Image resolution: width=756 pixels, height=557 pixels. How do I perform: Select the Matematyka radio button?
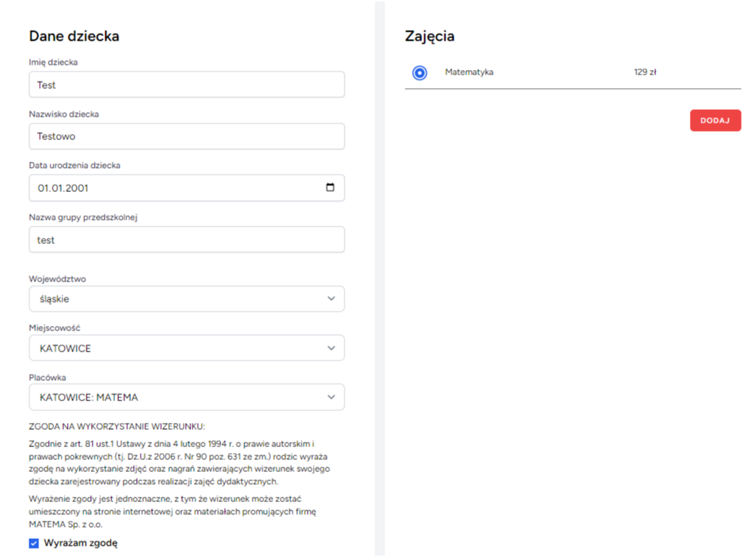point(420,73)
